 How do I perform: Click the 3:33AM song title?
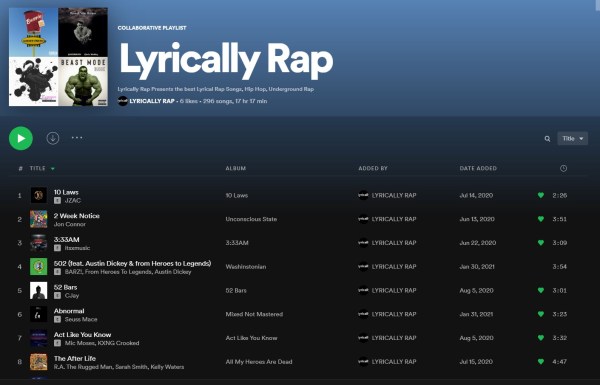click(x=67, y=240)
